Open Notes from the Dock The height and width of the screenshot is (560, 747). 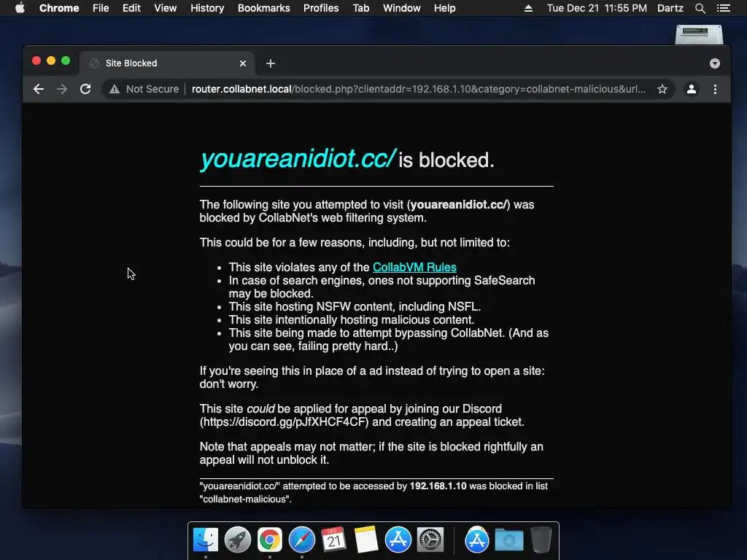click(x=366, y=540)
